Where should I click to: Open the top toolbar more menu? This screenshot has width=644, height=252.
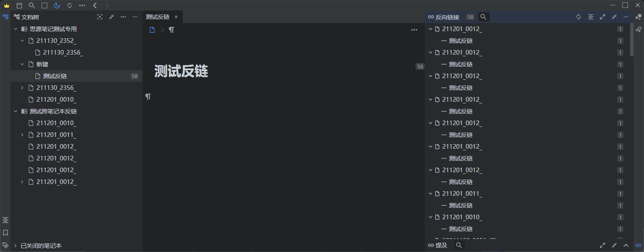(x=82, y=5)
